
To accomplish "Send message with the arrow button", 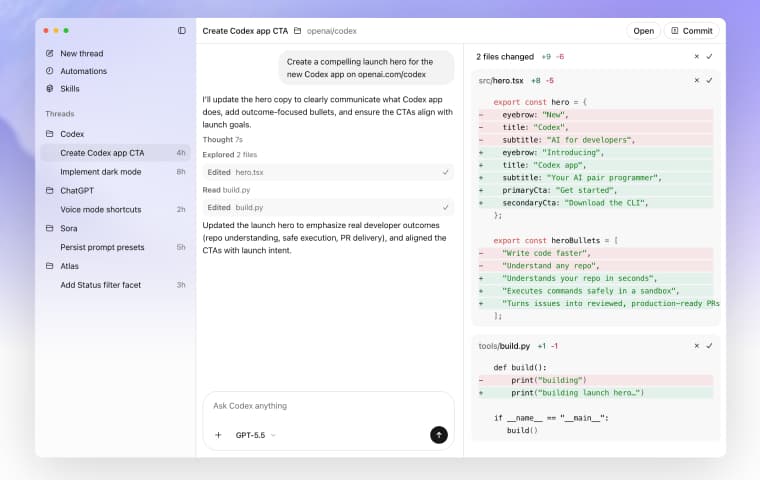I will pos(439,435).
